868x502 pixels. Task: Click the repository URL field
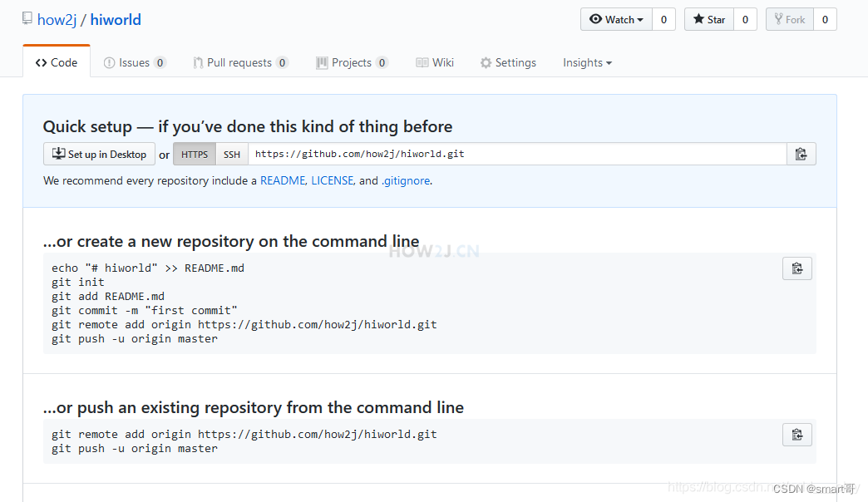coord(517,154)
